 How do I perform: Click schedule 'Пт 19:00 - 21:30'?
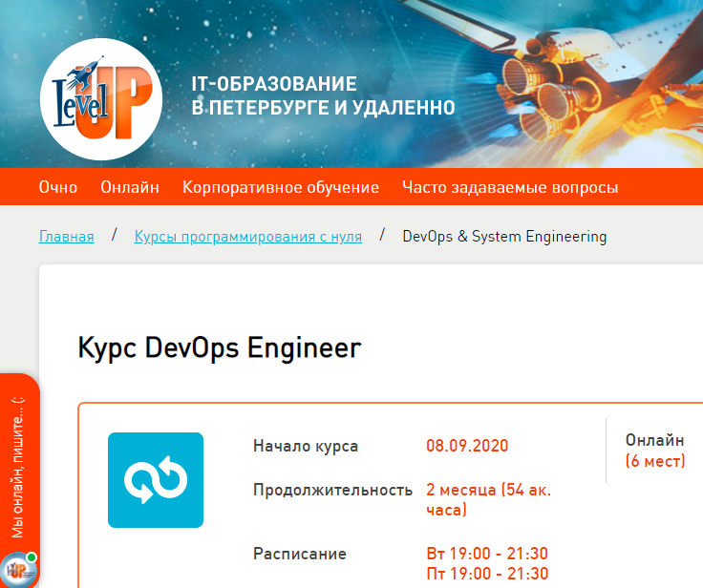(487, 574)
